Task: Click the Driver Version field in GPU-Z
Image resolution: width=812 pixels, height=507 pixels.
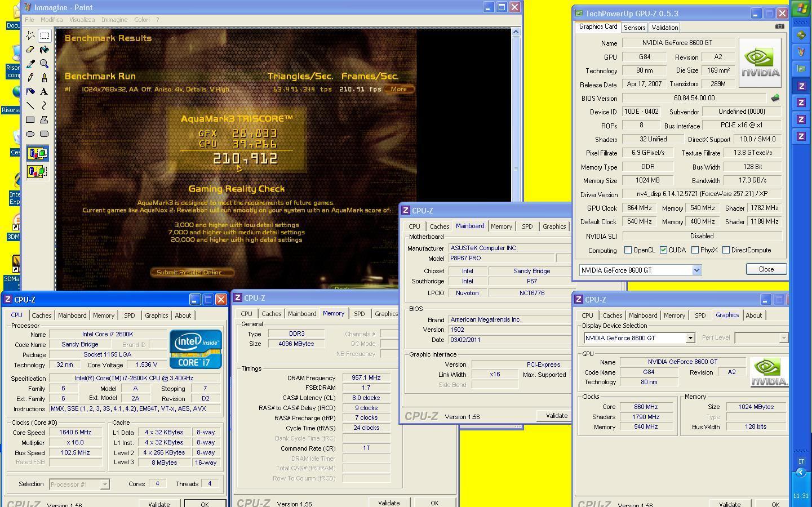Action: (x=702, y=194)
